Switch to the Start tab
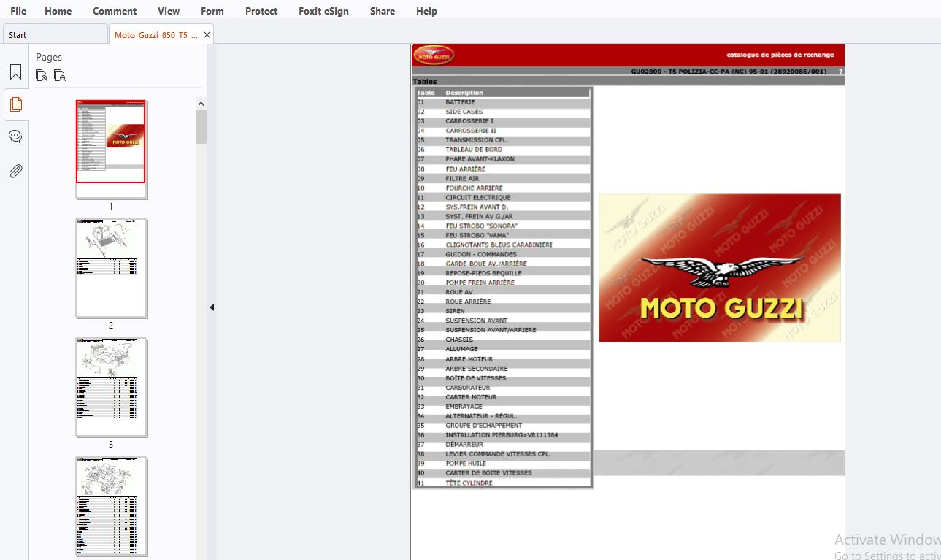The width and height of the screenshot is (941, 560). tap(55, 34)
